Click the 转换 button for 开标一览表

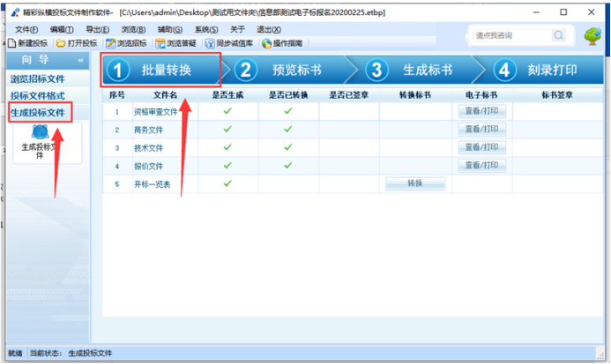(x=415, y=183)
